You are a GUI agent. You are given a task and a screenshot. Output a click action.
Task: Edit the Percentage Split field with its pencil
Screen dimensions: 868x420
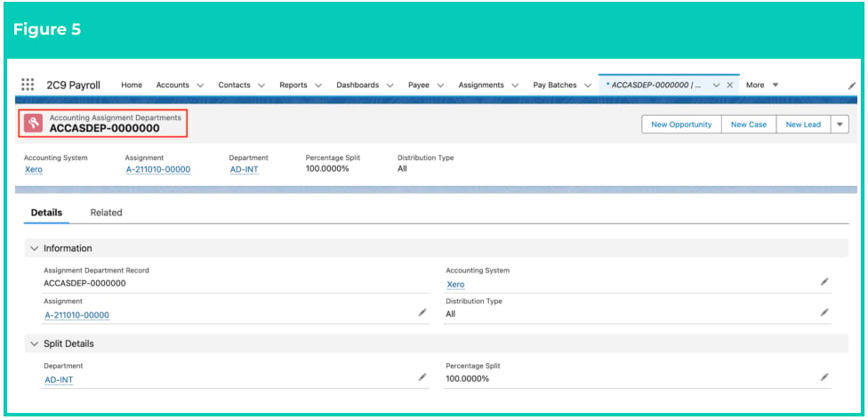(x=824, y=377)
